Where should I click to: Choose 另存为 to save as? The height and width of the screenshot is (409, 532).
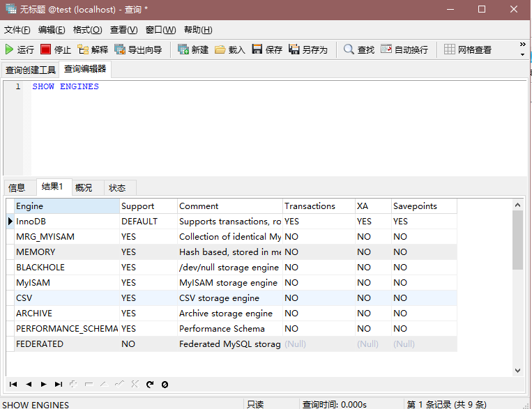[x=308, y=49]
